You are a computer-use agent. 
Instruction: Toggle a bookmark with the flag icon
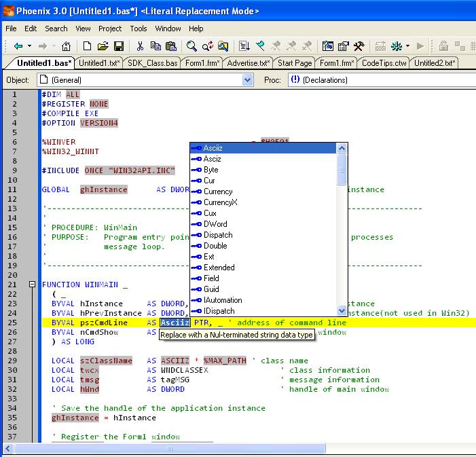tap(261, 46)
